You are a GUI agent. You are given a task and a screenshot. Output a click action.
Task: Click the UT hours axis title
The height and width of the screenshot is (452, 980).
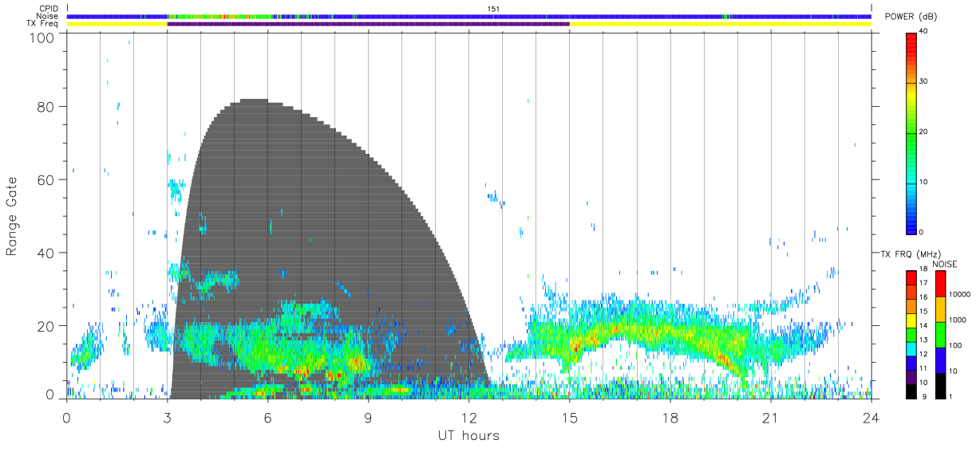tap(468, 436)
